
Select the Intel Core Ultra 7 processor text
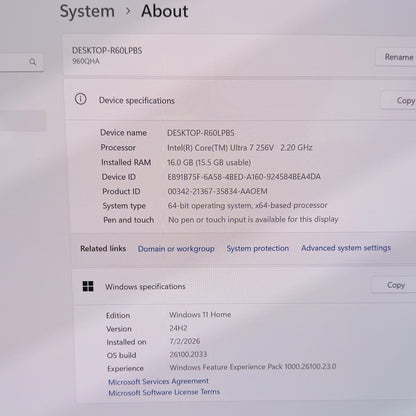(240, 148)
